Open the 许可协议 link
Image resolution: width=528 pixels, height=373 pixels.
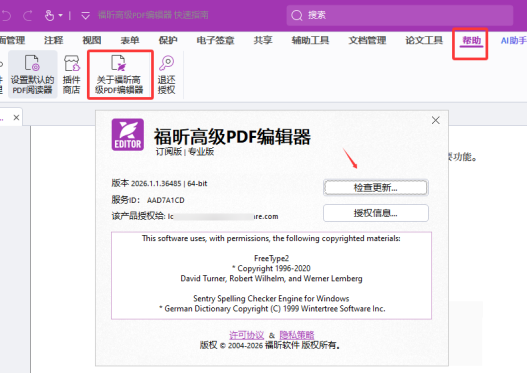[x=246, y=335]
